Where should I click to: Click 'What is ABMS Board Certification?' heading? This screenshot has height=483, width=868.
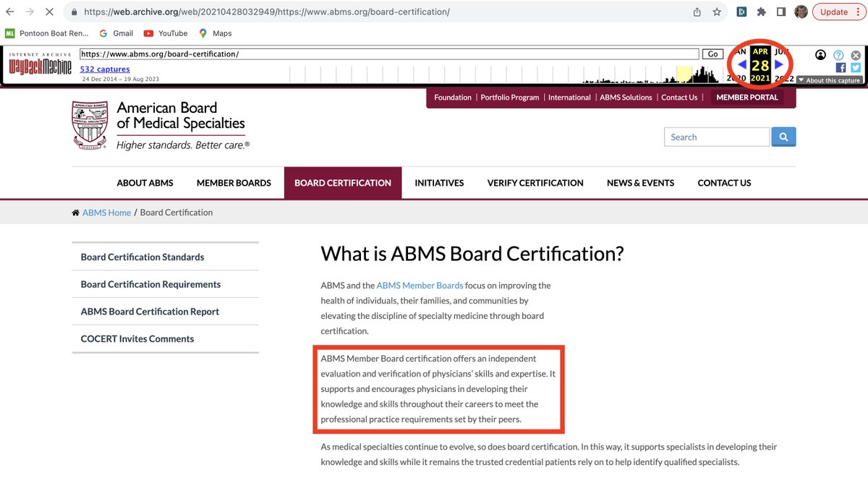[472, 254]
